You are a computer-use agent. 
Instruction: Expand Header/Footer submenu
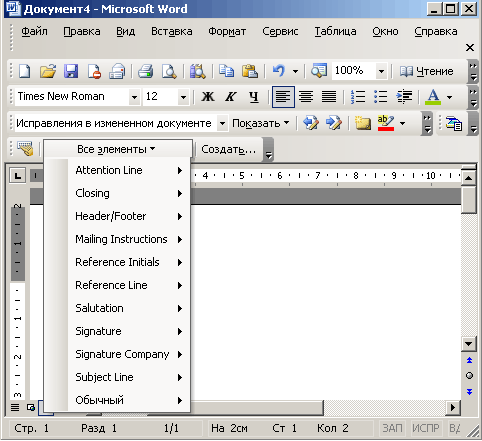117,216
